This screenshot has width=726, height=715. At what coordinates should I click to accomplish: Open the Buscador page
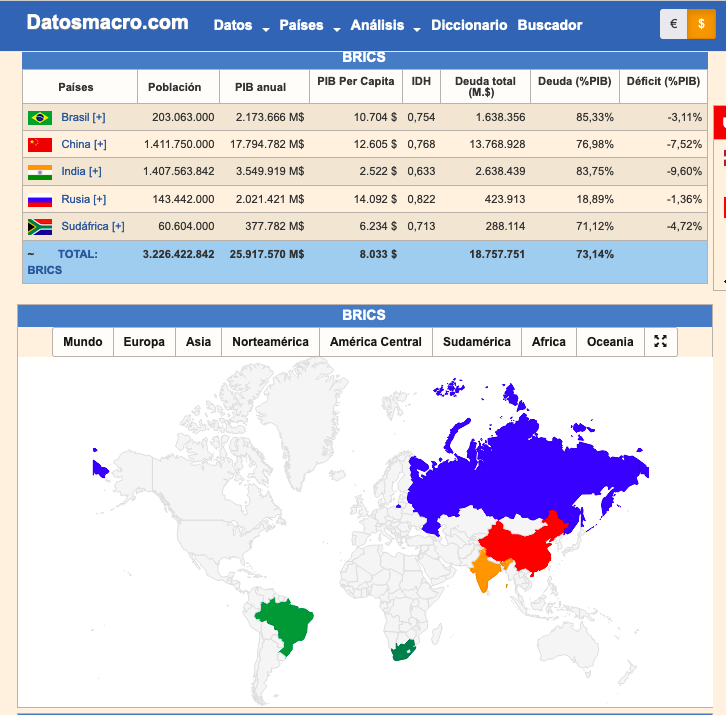(x=550, y=25)
